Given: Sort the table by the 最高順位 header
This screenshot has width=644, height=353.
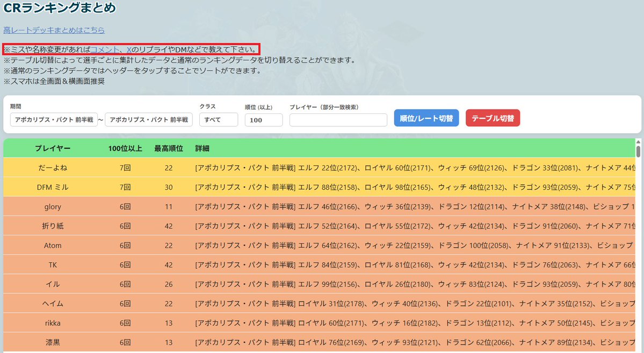Looking at the screenshot, I should coord(170,148).
